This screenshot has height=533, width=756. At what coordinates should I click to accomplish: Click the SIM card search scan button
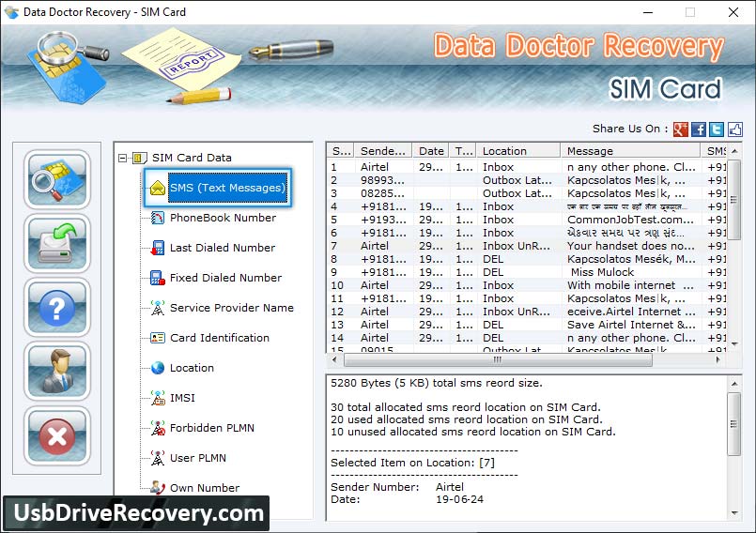pos(57,179)
